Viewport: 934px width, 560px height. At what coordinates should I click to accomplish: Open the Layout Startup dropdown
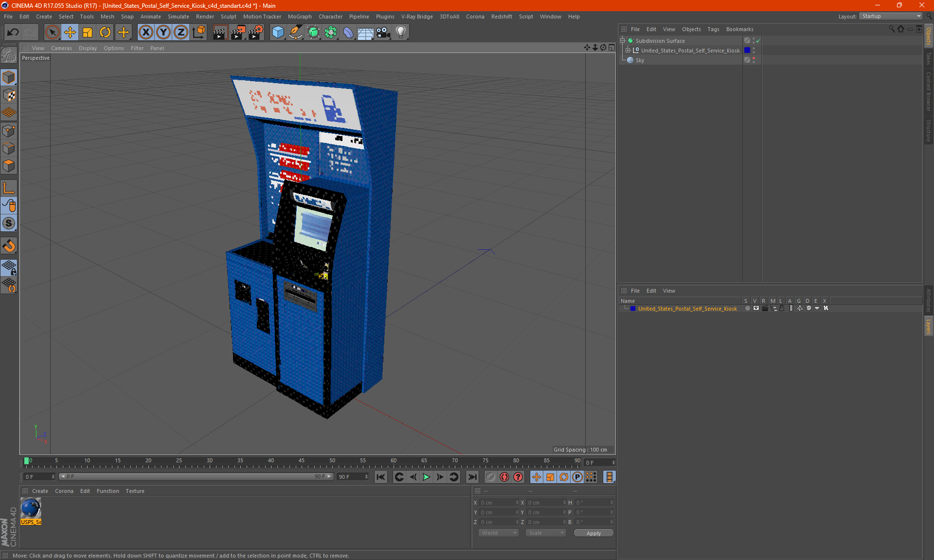[x=891, y=16]
